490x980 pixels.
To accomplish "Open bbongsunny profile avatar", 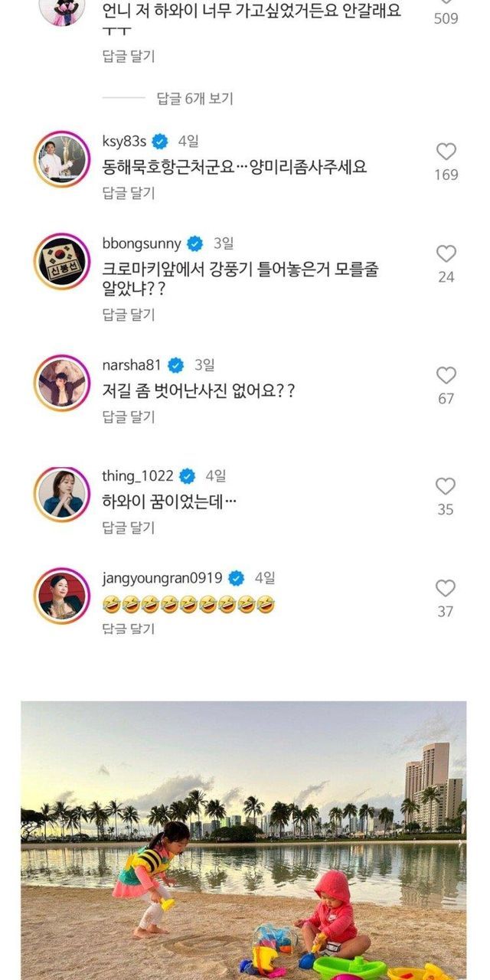I will point(62,261).
